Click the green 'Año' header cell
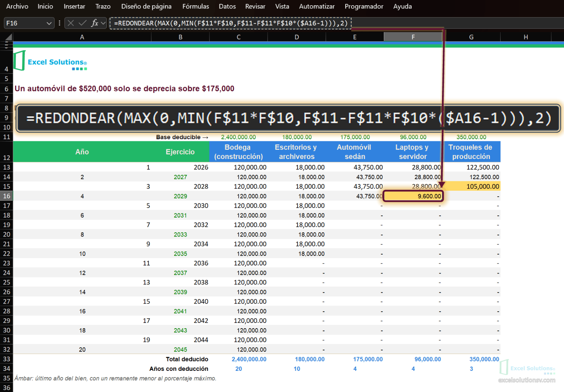 (x=82, y=152)
